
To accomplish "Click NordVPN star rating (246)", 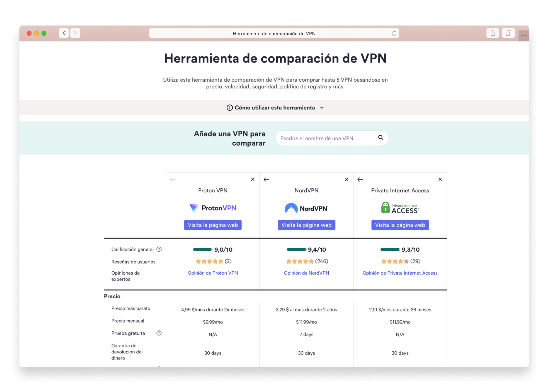I will (x=307, y=261).
